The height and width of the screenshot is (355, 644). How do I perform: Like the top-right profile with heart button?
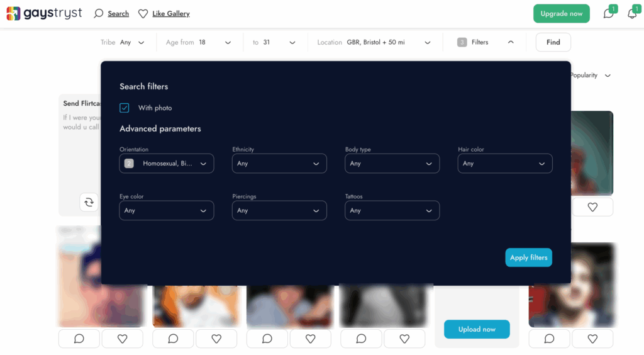pyautogui.click(x=592, y=207)
